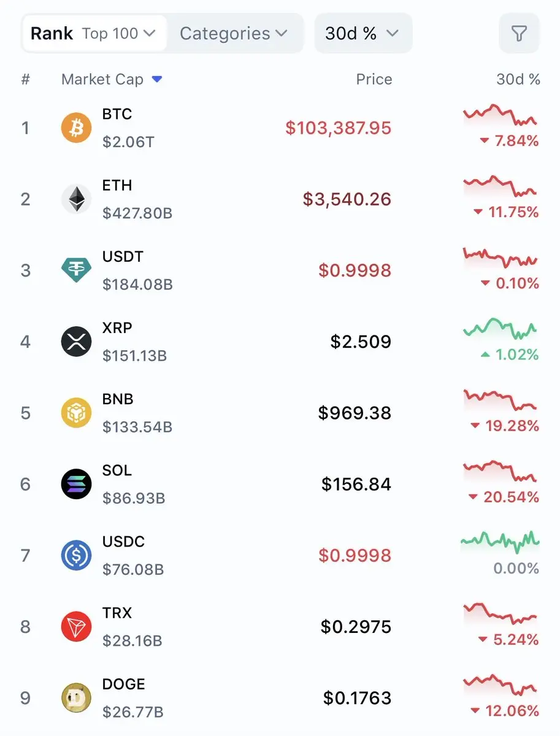This screenshot has width=560, height=736.
Task: Open the Categories dropdown
Action: point(234,33)
